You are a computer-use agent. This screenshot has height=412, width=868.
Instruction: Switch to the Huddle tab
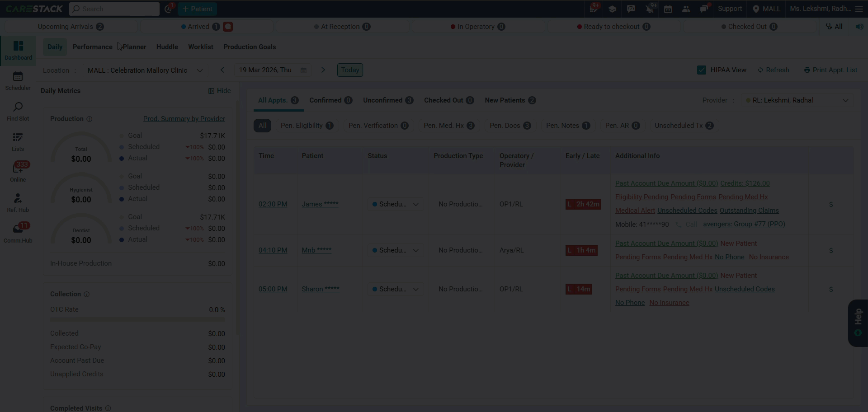(167, 47)
